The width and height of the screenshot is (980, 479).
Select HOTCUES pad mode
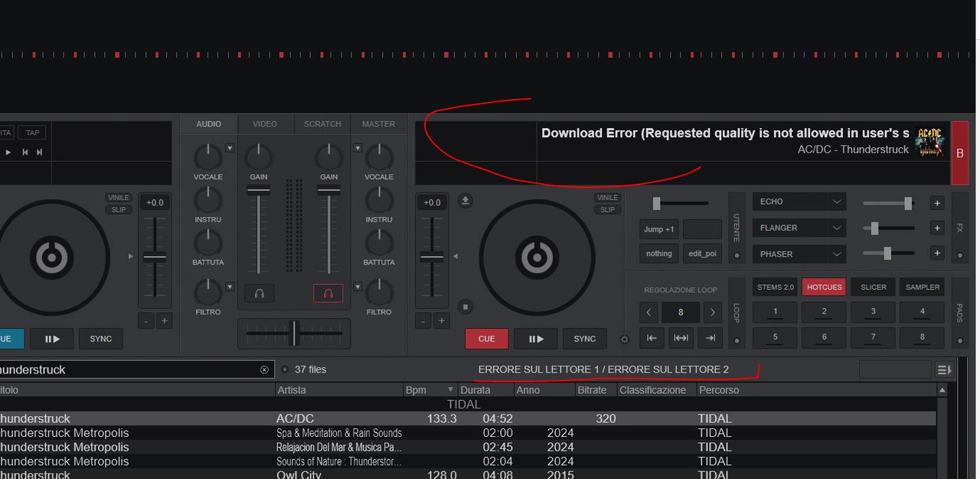tap(824, 287)
